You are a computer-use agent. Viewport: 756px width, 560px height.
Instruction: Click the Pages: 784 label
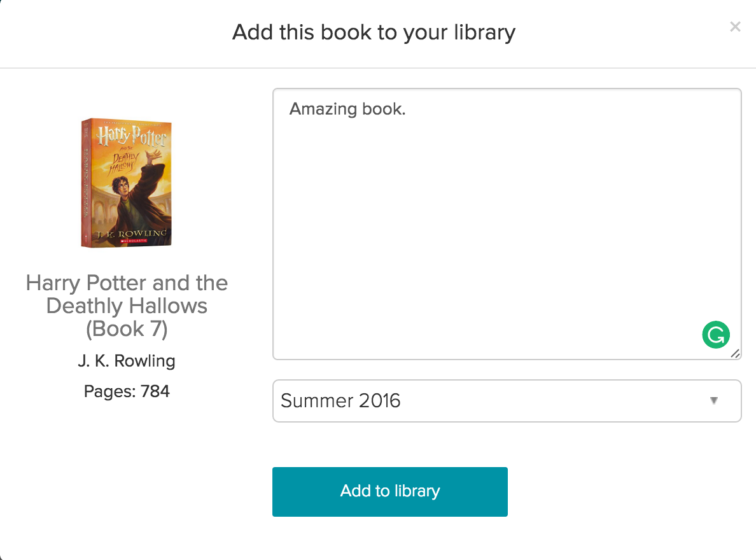(127, 391)
